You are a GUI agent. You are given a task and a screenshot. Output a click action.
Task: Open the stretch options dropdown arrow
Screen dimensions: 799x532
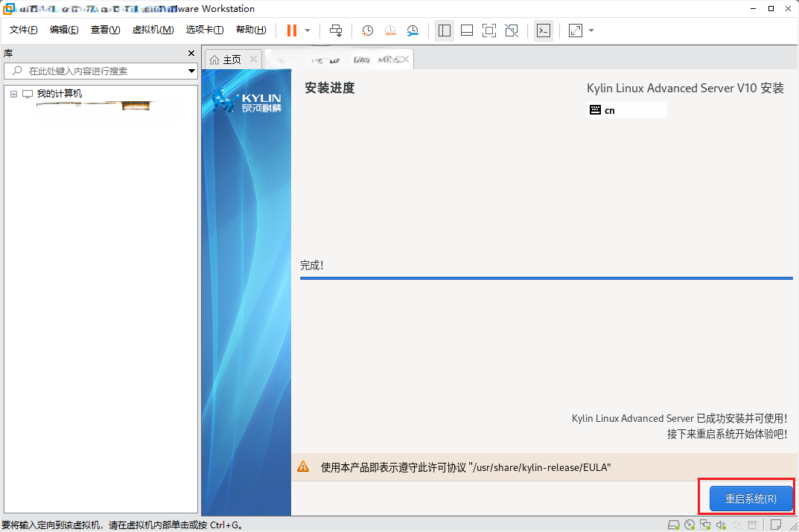coord(591,31)
